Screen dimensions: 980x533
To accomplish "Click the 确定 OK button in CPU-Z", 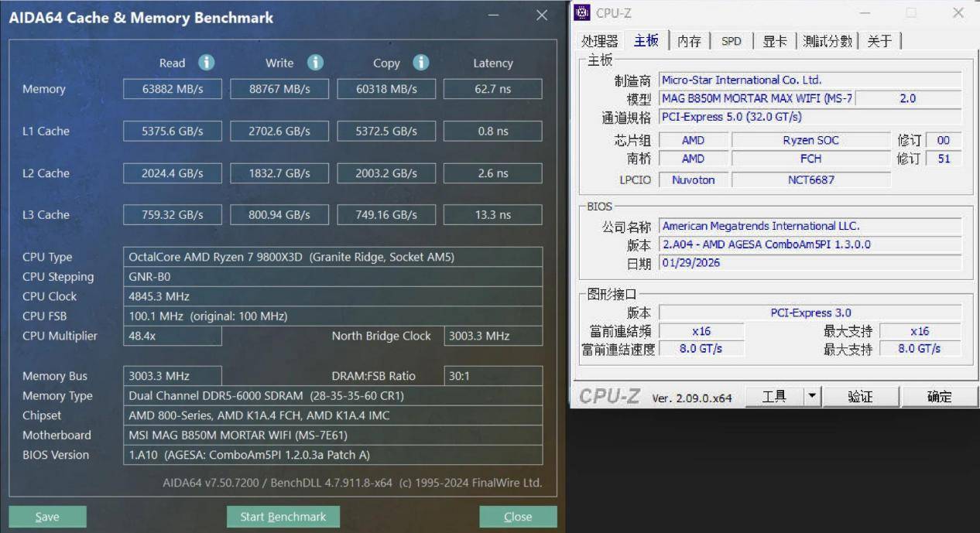I will tap(939, 397).
